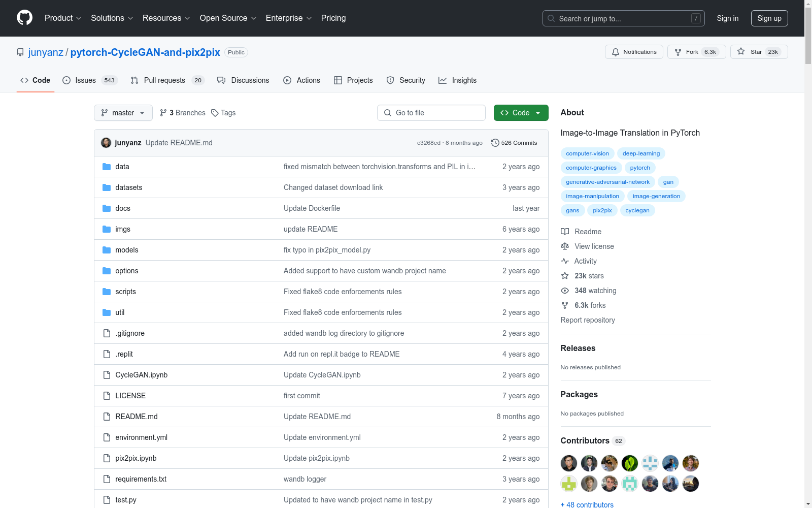
Task: Click the README.md file icon
Action: point(107,417)
